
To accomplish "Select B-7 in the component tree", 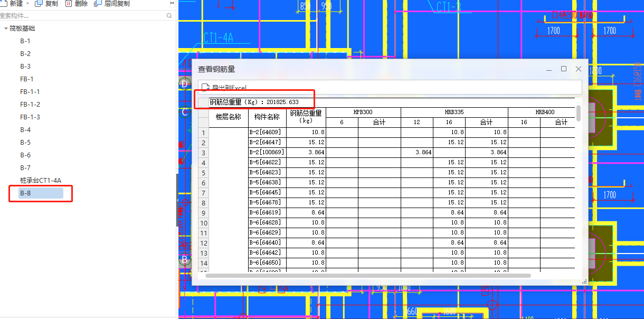I will (x=25, y=168).
